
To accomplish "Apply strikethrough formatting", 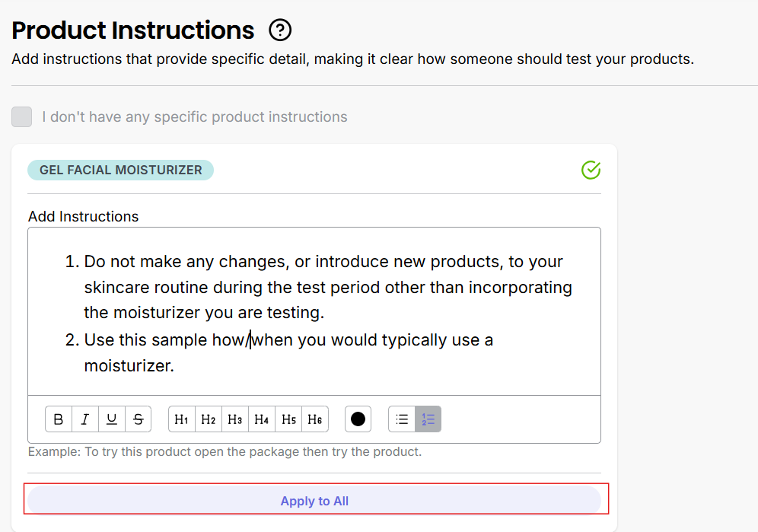I will click(138, 419).
